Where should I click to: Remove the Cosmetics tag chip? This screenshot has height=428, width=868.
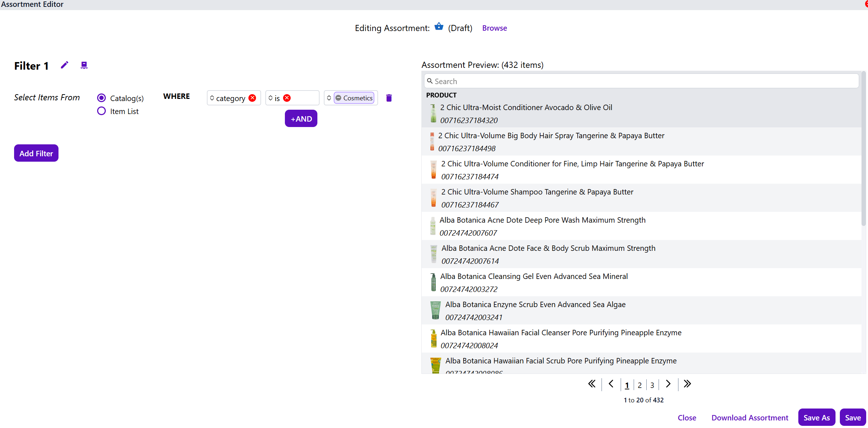click(x=338, y=98)
